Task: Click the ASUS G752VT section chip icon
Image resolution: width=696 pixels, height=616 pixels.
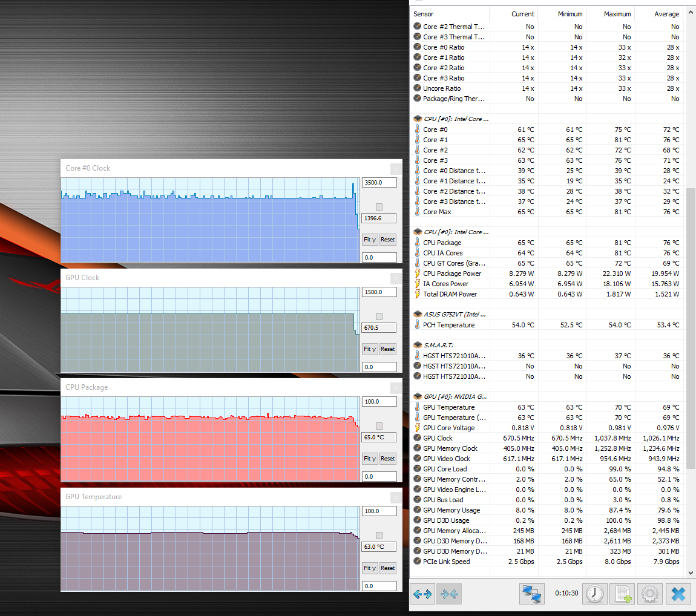Action: [418, 314]
